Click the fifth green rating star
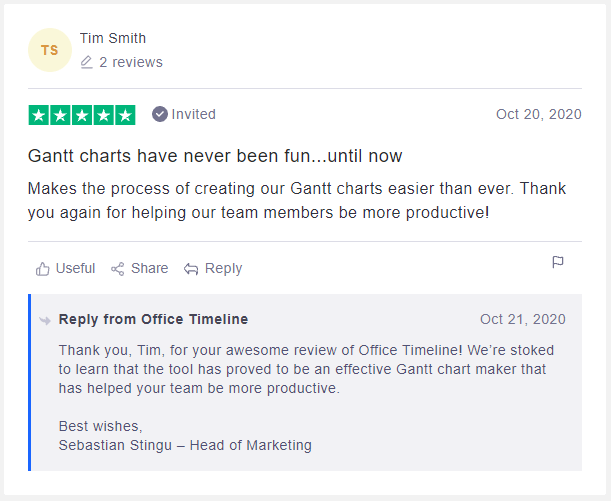 125,115
